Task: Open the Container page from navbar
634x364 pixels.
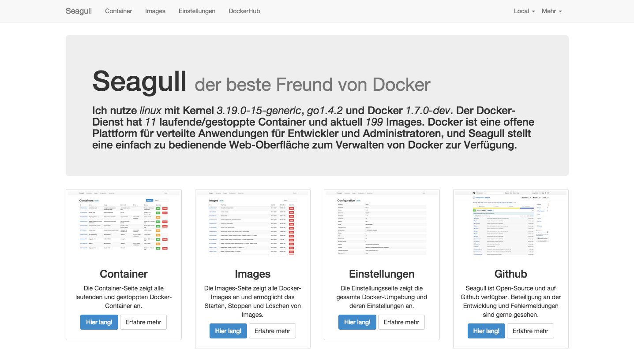Action: tap(118, 11)
